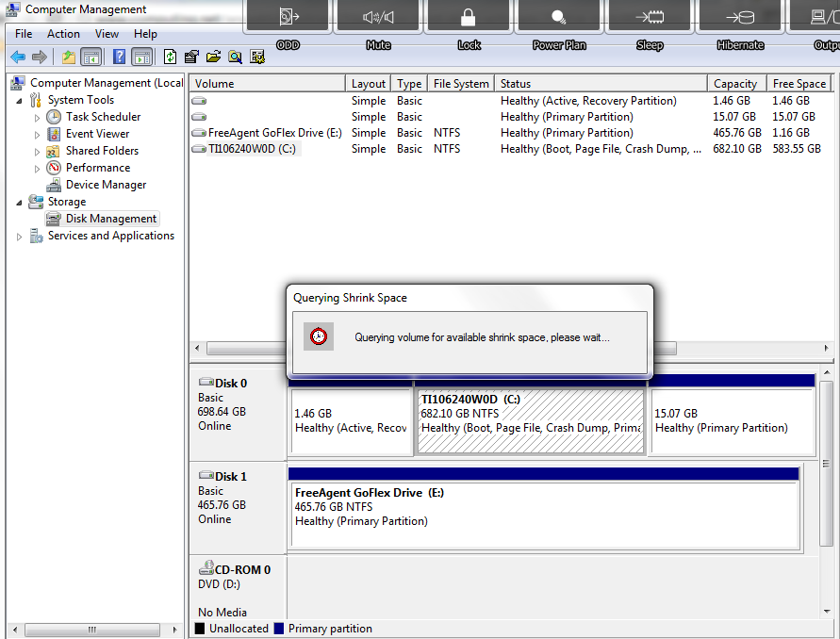Sort by the File System column header
The height and width of the screenshot is (639, 840).
click(461, 84)
